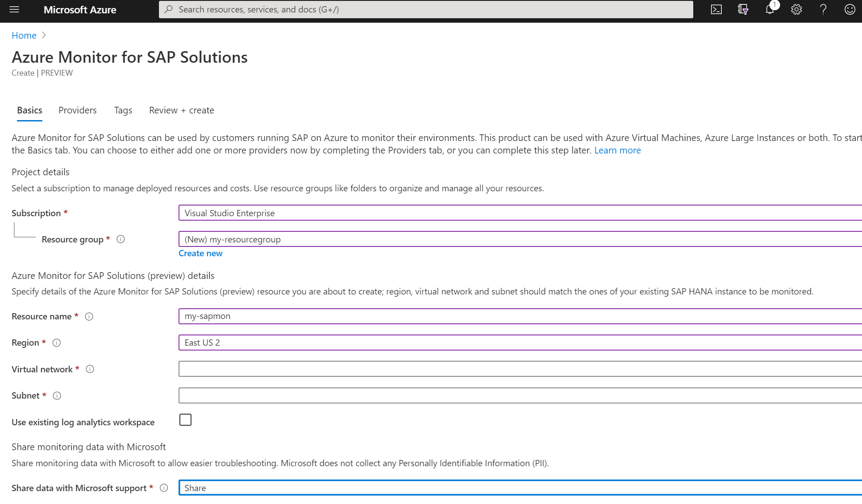Switch to the Tags tab
The height and width of the screenshot is (504, 862).
123,110
